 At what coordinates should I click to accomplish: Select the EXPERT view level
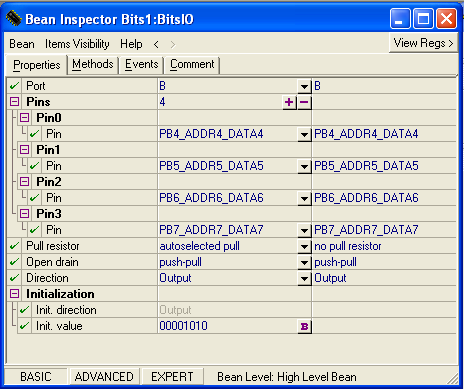(172, 377)
